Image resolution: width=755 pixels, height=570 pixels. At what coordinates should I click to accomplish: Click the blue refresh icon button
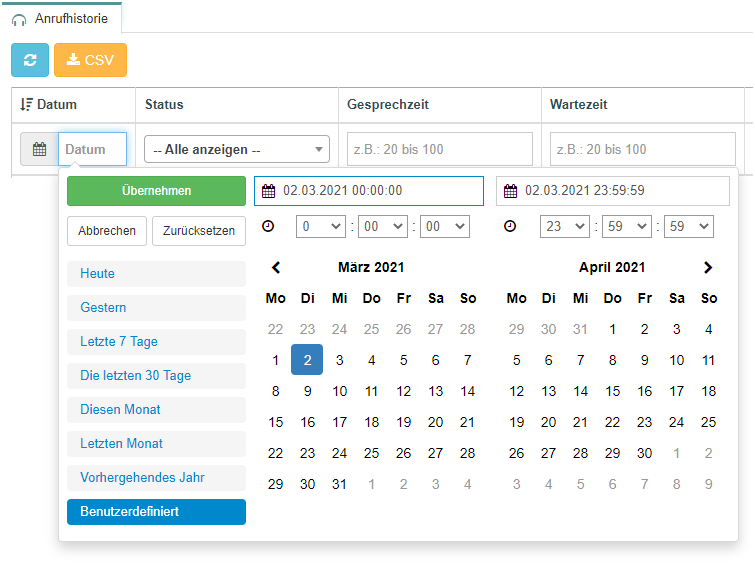coord(30,60)
